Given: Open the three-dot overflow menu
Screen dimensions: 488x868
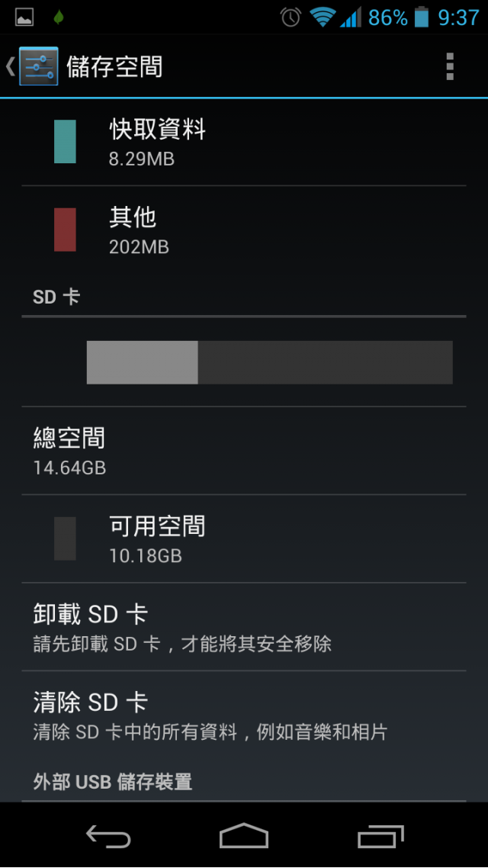Looking at the screenshot, I should click(x=450, y=66).
